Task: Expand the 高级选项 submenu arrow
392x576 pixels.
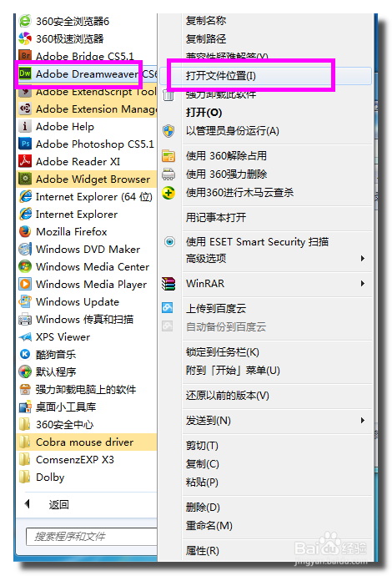Action: tap(362, 258)
